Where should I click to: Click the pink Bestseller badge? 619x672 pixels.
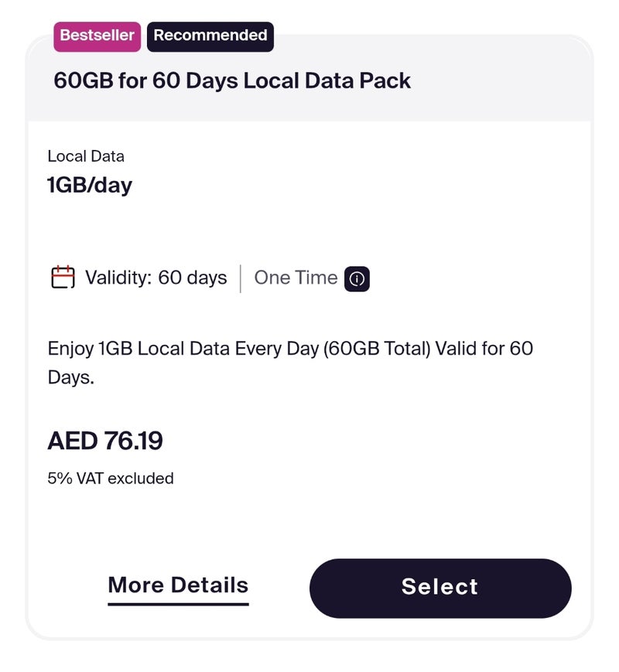click(97, 36)
